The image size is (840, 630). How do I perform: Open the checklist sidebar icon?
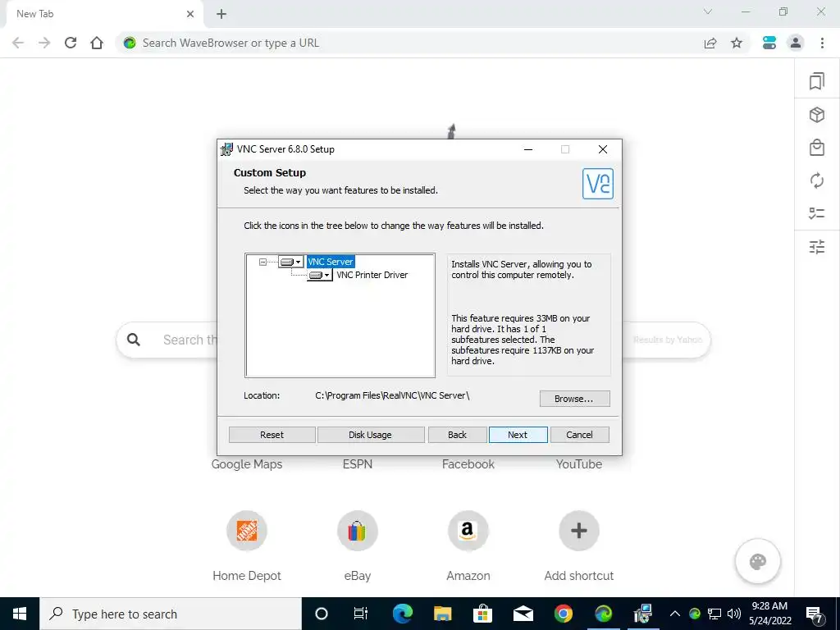point(817,213)
